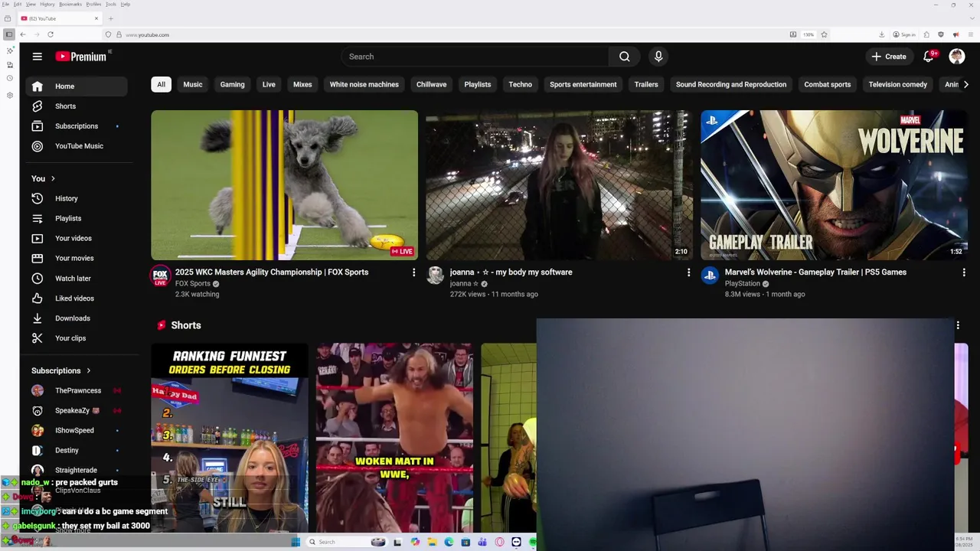Open joanna my body my software title
This screenshot has width=980, height=551.
coord(511,272)
